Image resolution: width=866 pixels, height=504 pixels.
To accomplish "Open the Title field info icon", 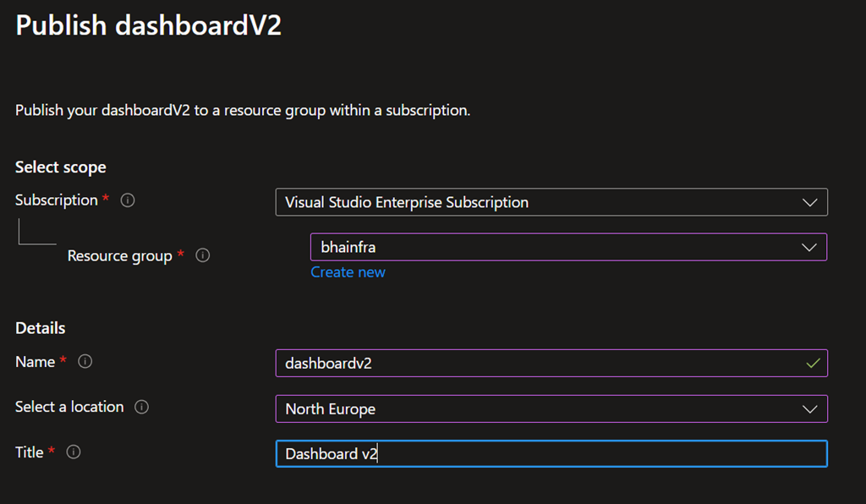I will [x=74, y=452].
